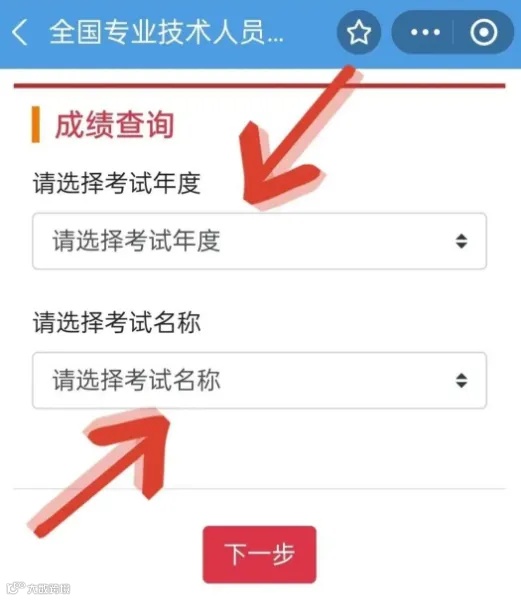Image resolution: width=521 pixels, height=600 pixels.
Task: Click the 成绩查询 section heading
Action: [115, 125]
